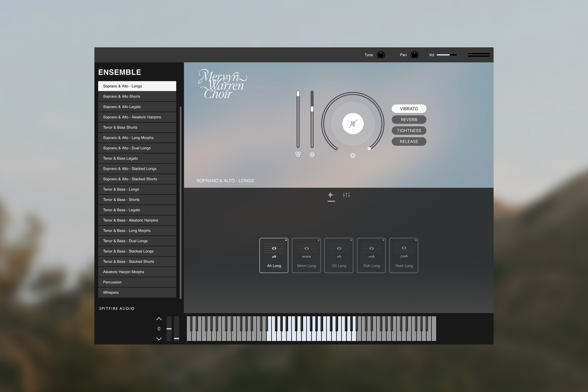Click the expression icon below left slider
The height and width of the screenshot is (392, 588).
[x=298, y=154]
